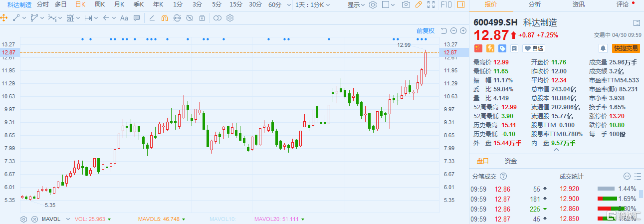644x224 pixels.
Task: Switch to 多日 multi-day view
Action: [x=61, y=4]
